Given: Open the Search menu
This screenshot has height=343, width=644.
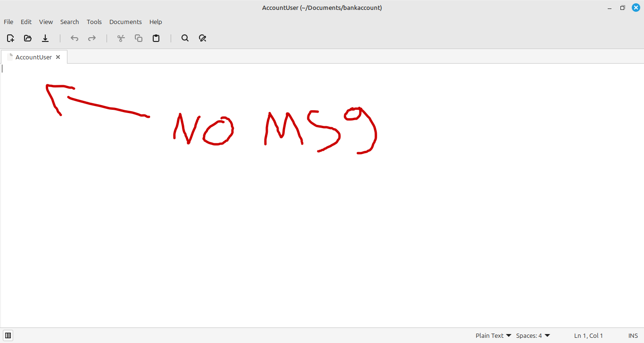Looking at the screenshot, I should click(x=69, y=22).
